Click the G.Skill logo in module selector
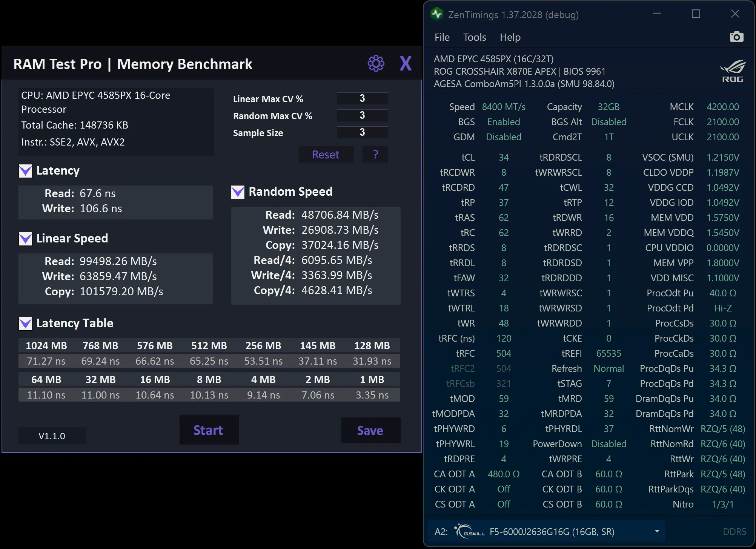 point(469,531)
